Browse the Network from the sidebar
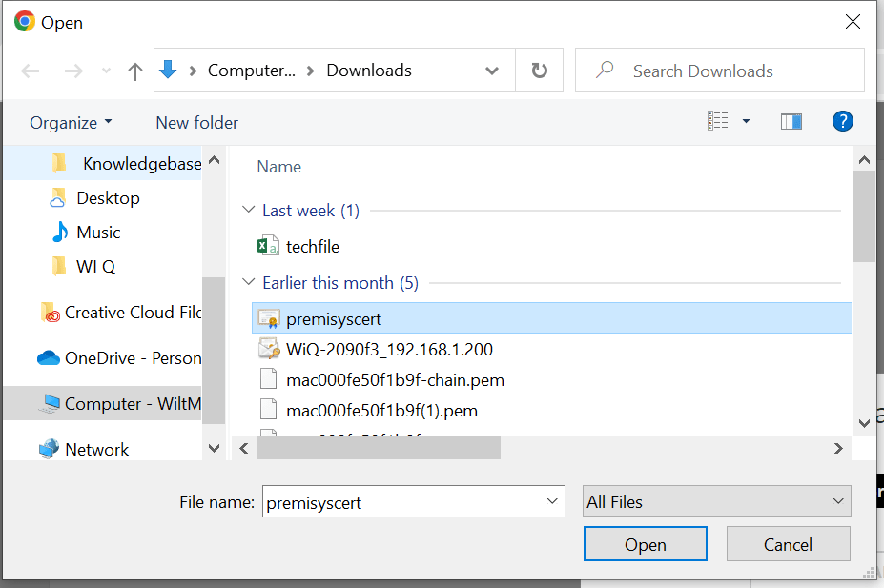Screen dimensions: 884x588 [x=98, y=448]
